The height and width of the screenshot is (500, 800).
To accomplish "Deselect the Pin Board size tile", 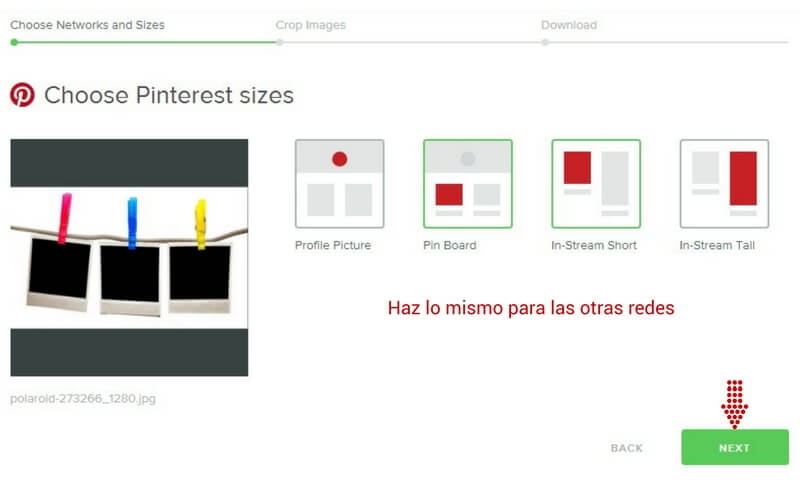I will [x=467, y=183].
